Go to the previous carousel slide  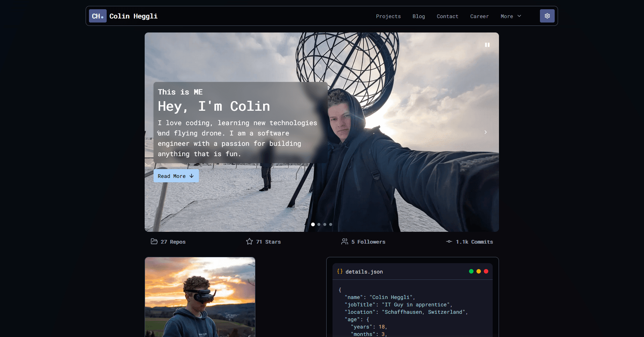(x=158, y=132)
